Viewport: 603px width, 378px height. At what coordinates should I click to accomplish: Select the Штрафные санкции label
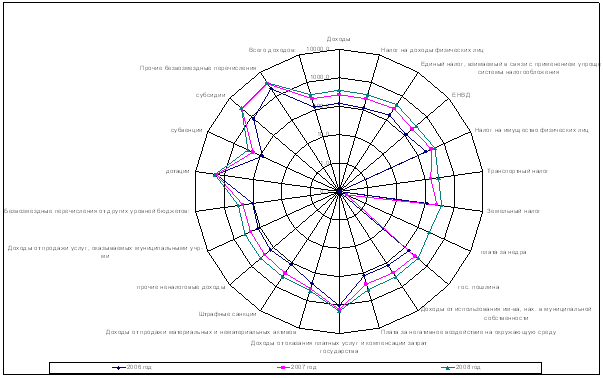228,314
